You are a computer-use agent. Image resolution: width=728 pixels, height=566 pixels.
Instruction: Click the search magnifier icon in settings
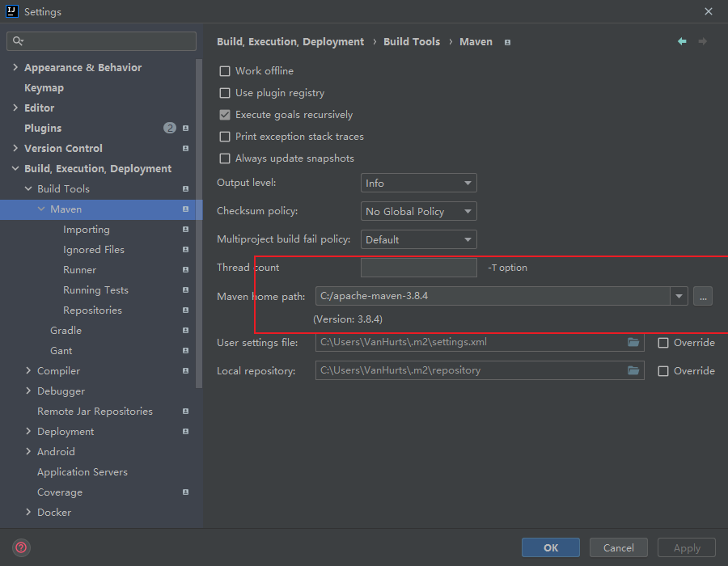pos(18,40)
